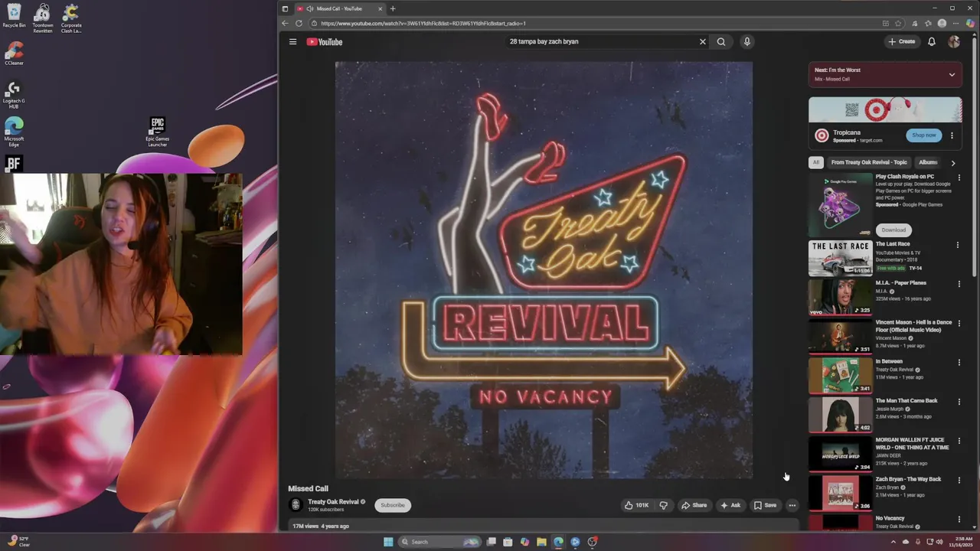Select the All filter chip

pyautogui.click(x=816, y=162)
